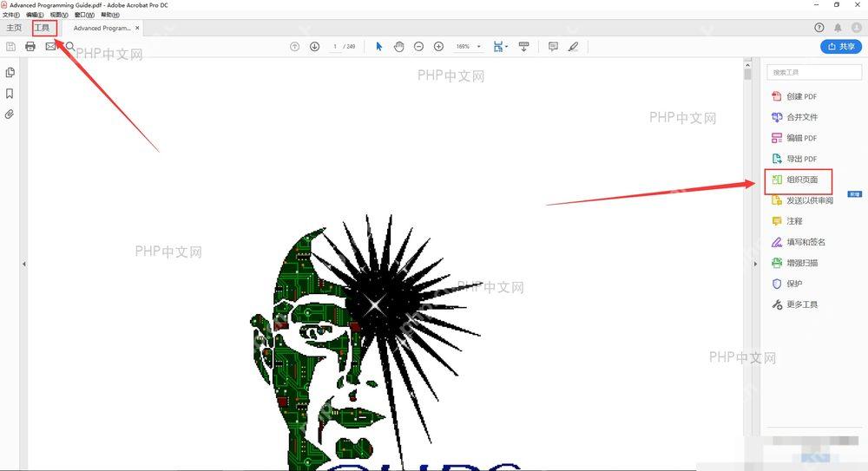Open 帮助(H) menu
Viewport: 868px width, 471px height.
click(110, 15)
